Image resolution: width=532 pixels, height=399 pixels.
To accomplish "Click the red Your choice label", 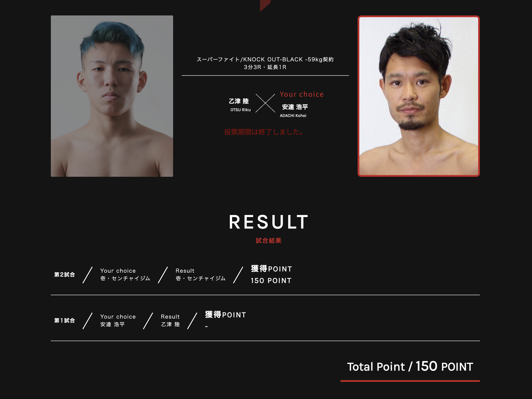I will click(302, 94).
